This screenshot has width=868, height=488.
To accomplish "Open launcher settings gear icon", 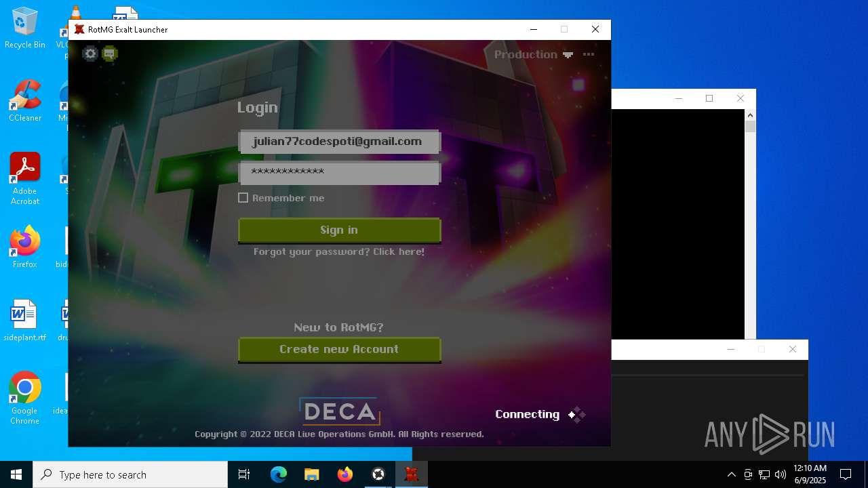I will tap(90, 54).
